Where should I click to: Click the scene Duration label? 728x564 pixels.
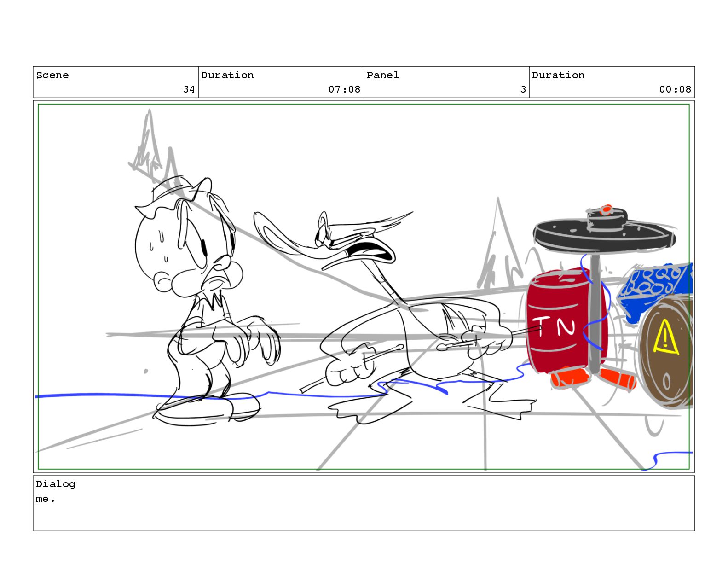pyautogui.click(x=227, y=75)
